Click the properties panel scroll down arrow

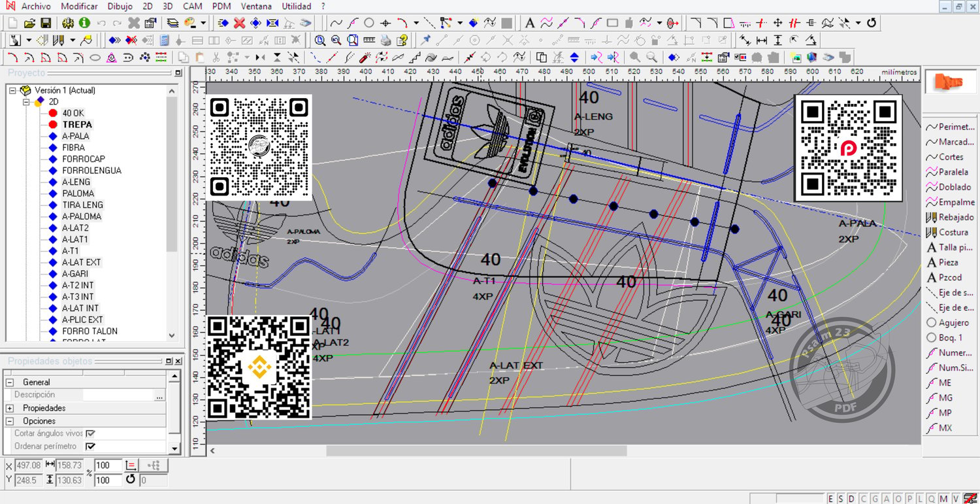tap(174, 448)
